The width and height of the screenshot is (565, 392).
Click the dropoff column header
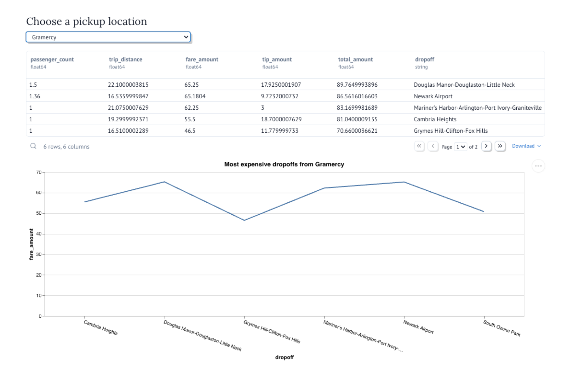pos(425,59)
